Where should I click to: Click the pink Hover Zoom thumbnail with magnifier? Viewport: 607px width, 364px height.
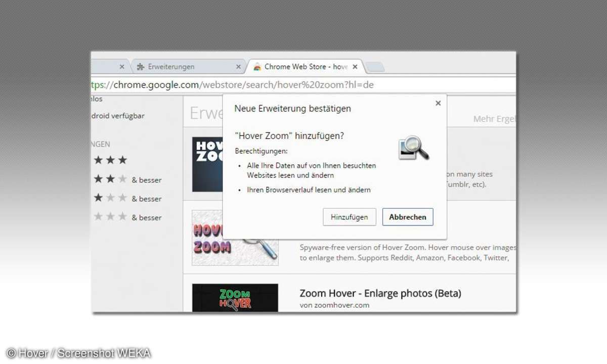click(235, 238)
